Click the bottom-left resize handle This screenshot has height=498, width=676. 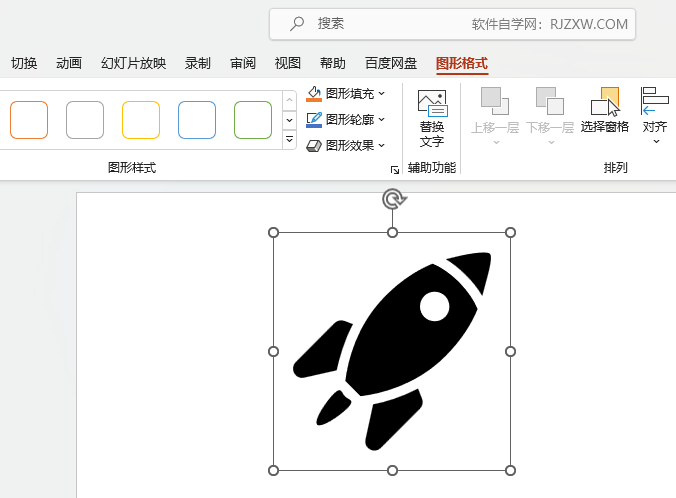[x=273, y=470]
